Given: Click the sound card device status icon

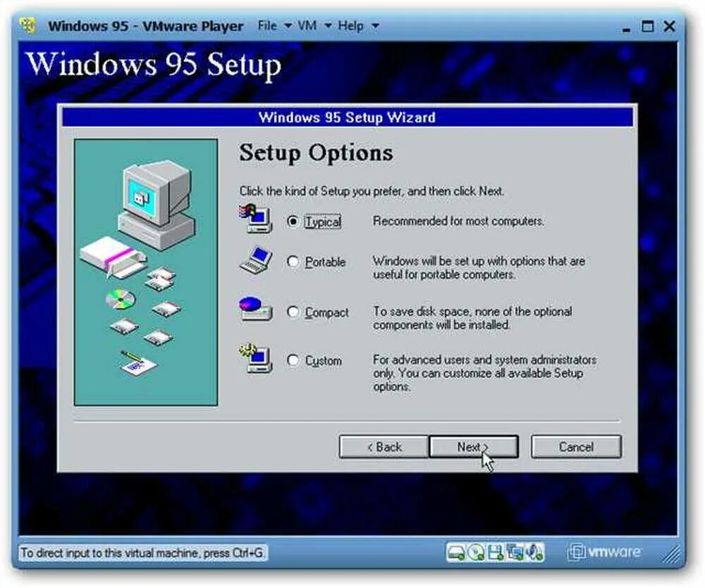Looking at the screenshot, I should pyautogui.click(x=534, y=553).
